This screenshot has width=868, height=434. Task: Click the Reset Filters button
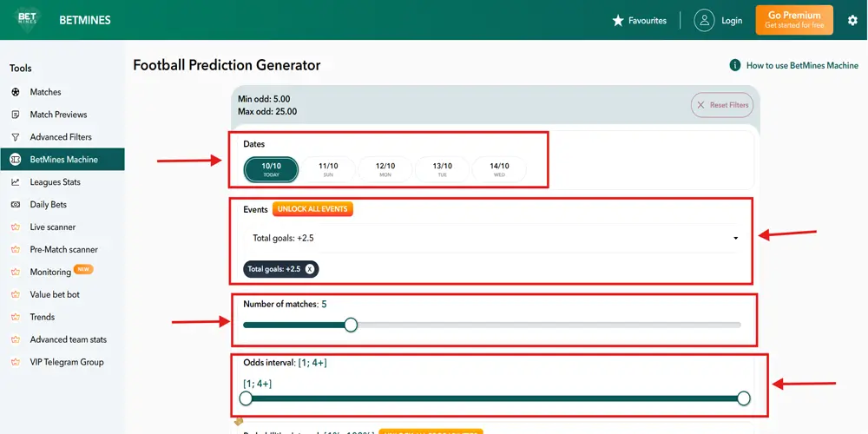722,105
